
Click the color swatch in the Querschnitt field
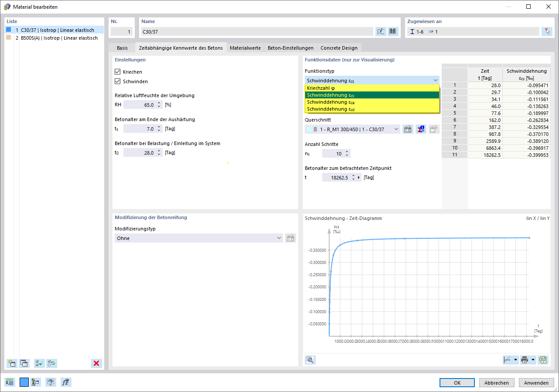point(310,129)
